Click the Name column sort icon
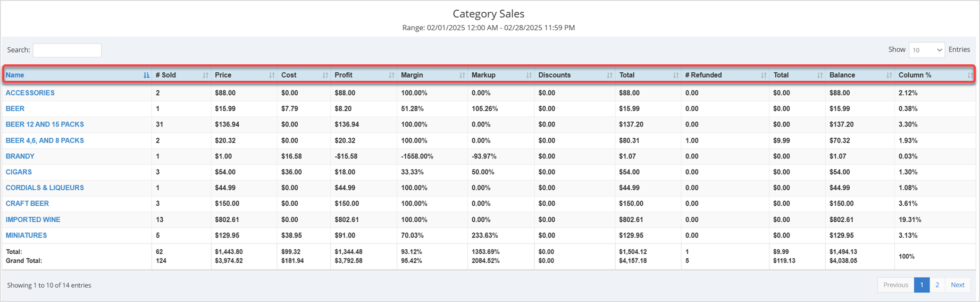980x302 pixels. (x=146, y=75)
